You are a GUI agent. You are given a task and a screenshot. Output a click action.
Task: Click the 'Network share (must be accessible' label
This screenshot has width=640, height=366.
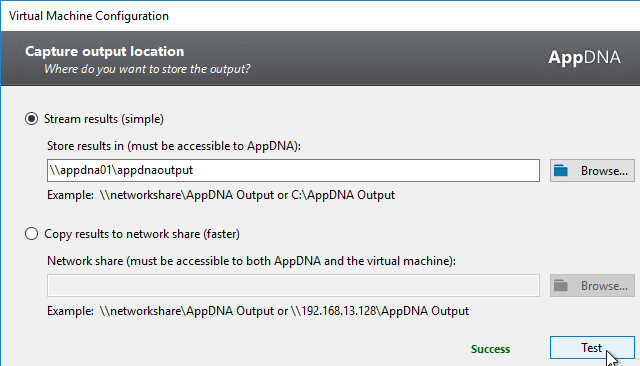point(251,261)
